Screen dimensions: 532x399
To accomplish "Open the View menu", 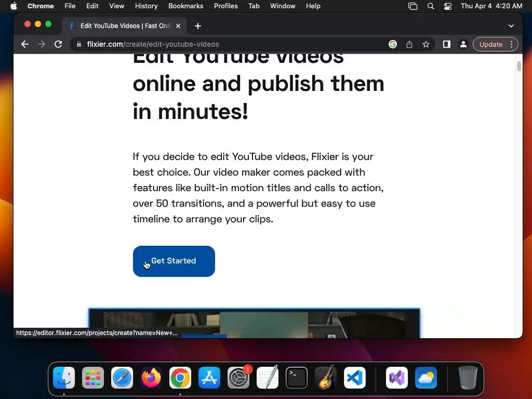I will [x=117, y=6].
